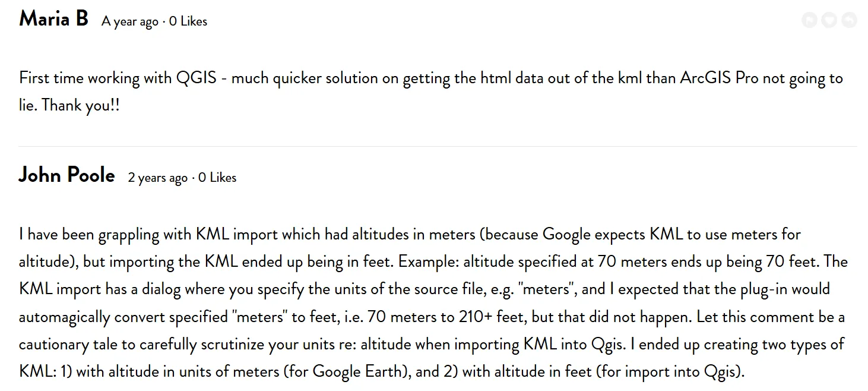Open Maria B's commenter name
Screen dimensions: 868x391
(x=53, y=19)
